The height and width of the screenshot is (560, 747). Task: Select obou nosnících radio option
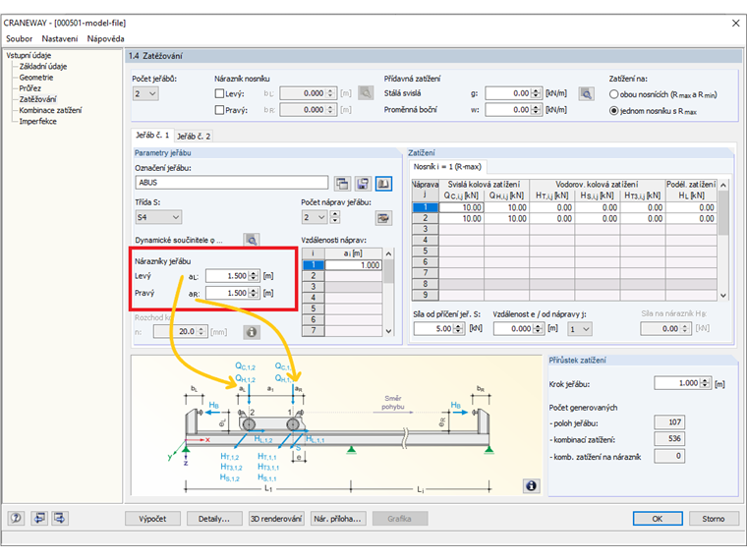click(613, 94)
